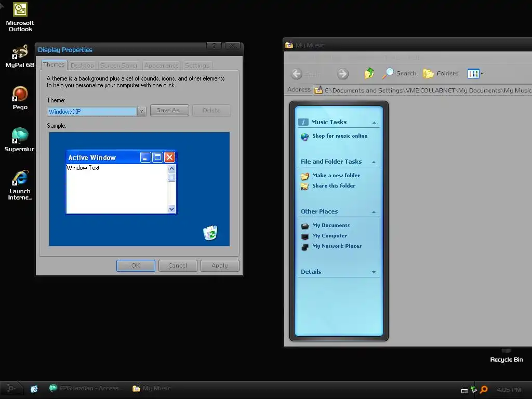Collapse the Other Places section
The image size is (532, 399).
coord(374,212)
